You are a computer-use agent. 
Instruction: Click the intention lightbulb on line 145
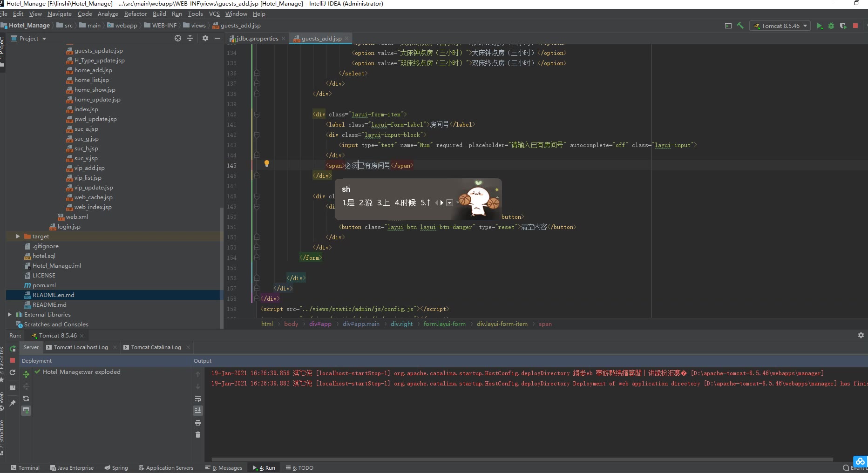[x=267, y=163]
